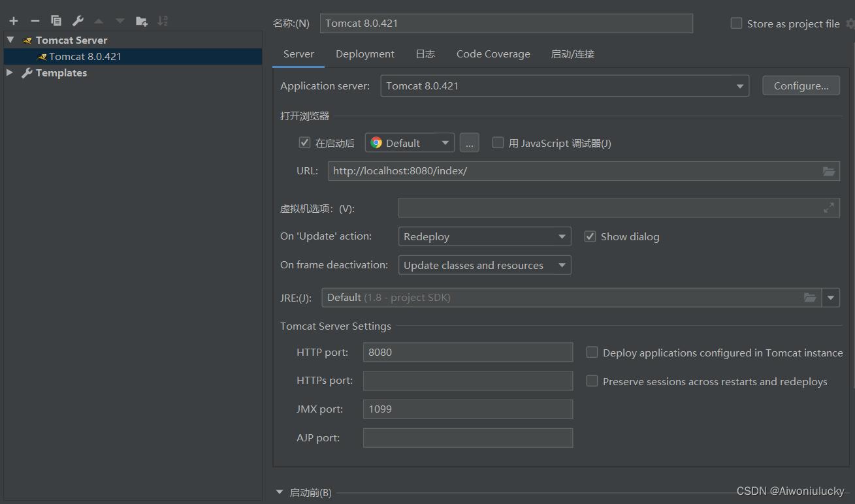
Task: Browse folder icon in JRE field
Action: pyautogui.click(x=810, y=298)
